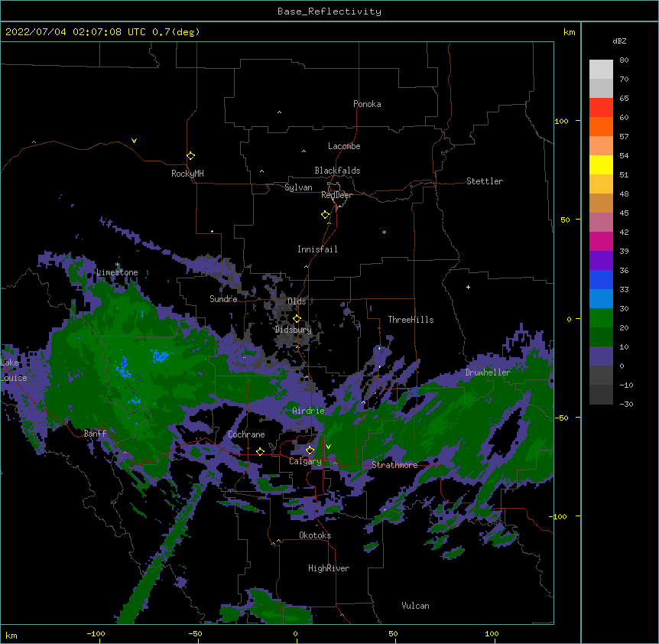The width and height of the screenshot is (659, 644).
Task: Pick the magenta legend swatch near 42
Action: (x=601, y=241)
